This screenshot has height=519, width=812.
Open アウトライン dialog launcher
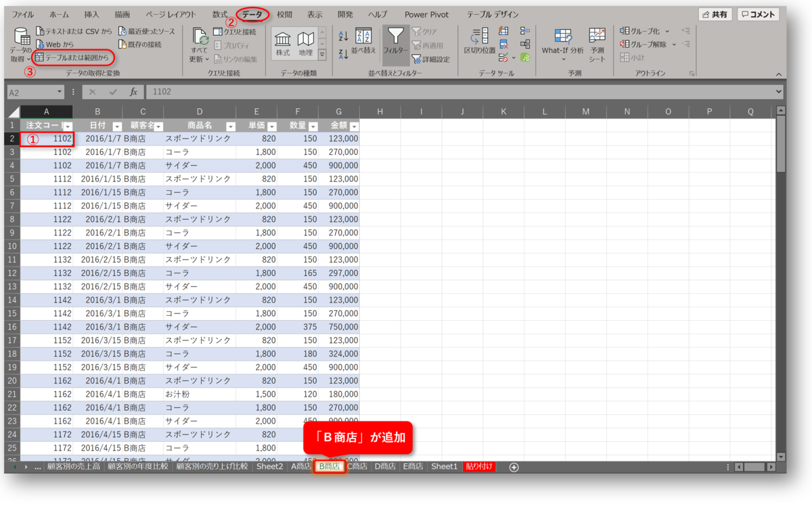[x=692, y=73]
